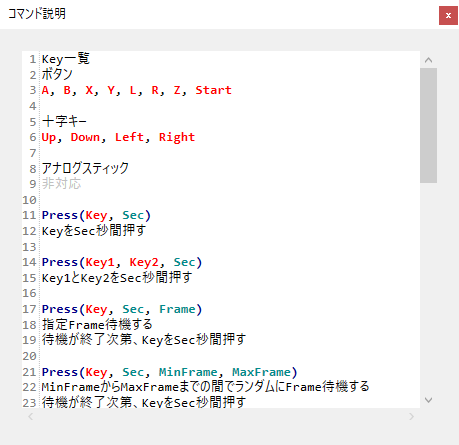Click the 'Up' key name
Viewport: 459px width, 445px height.
49,137
